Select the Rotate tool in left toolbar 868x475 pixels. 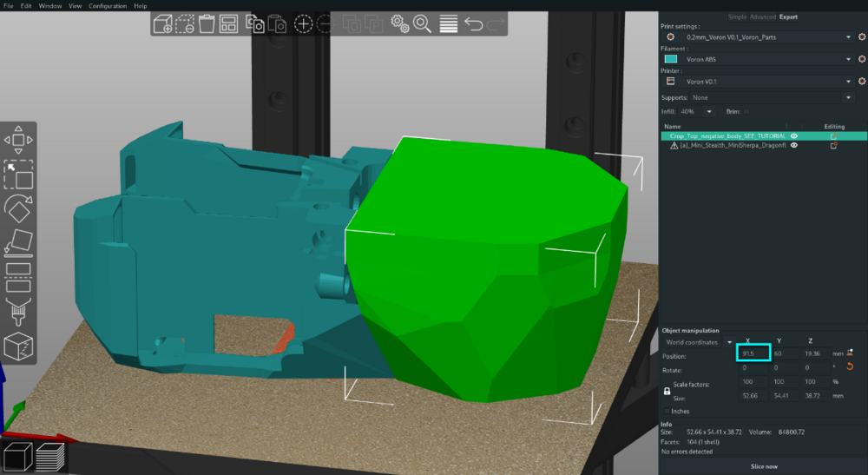[x=18, y=208]
